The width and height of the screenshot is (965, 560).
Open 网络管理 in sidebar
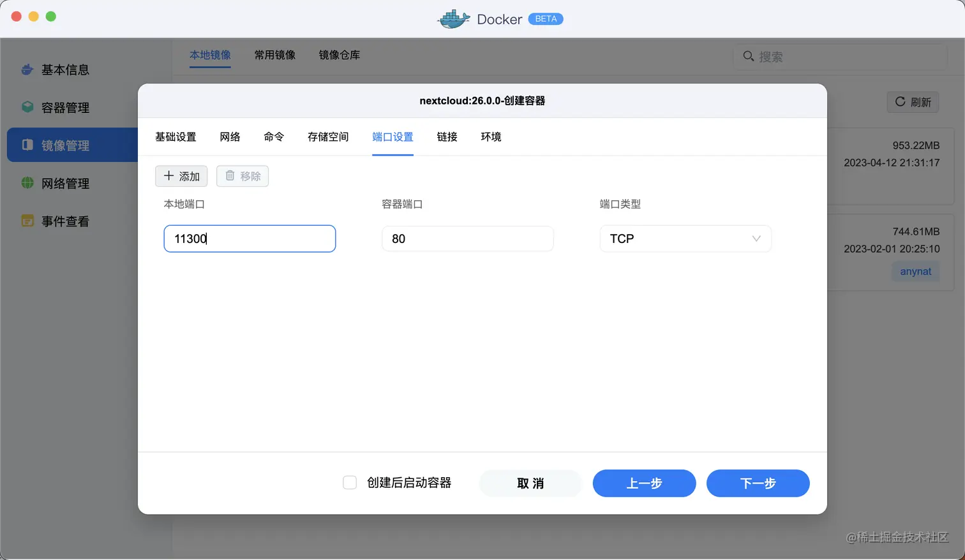(65, 183)
